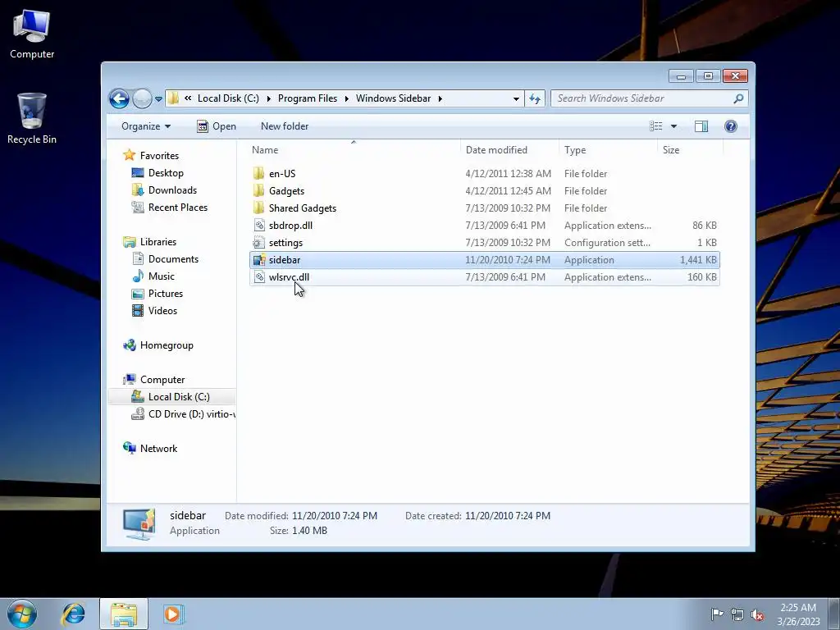Screen dimensions: 840x630
Task: Sort by the Name column header
Action: [x=354, y=150]
